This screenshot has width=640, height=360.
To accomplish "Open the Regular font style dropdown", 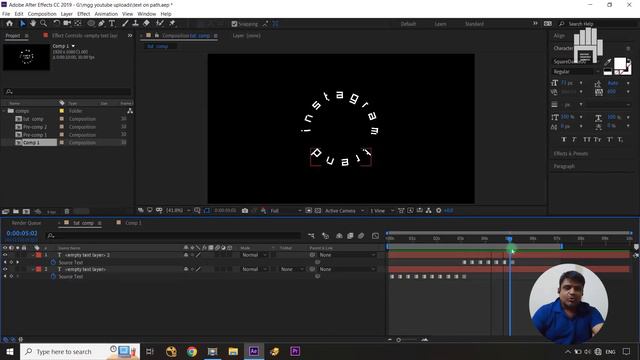I will (576, 71).
